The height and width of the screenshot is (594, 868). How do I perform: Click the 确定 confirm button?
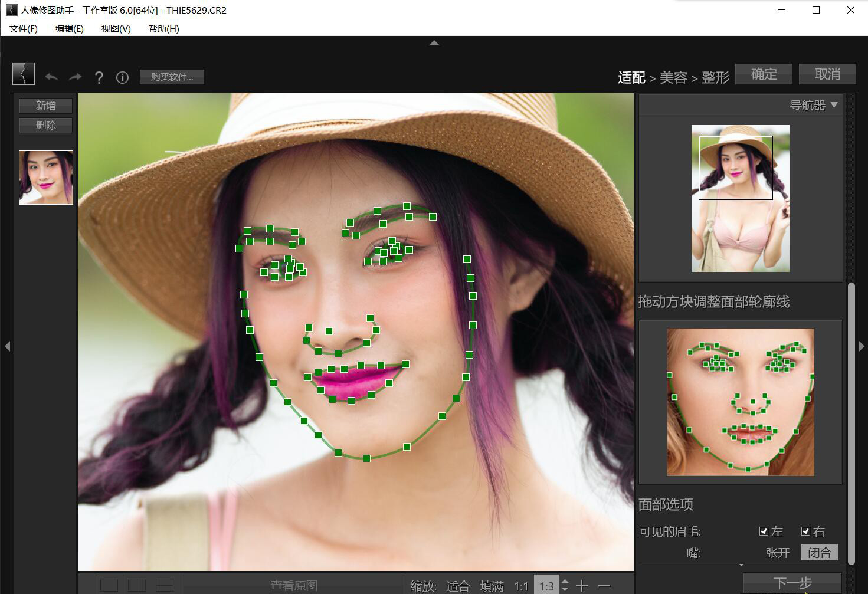764,74
